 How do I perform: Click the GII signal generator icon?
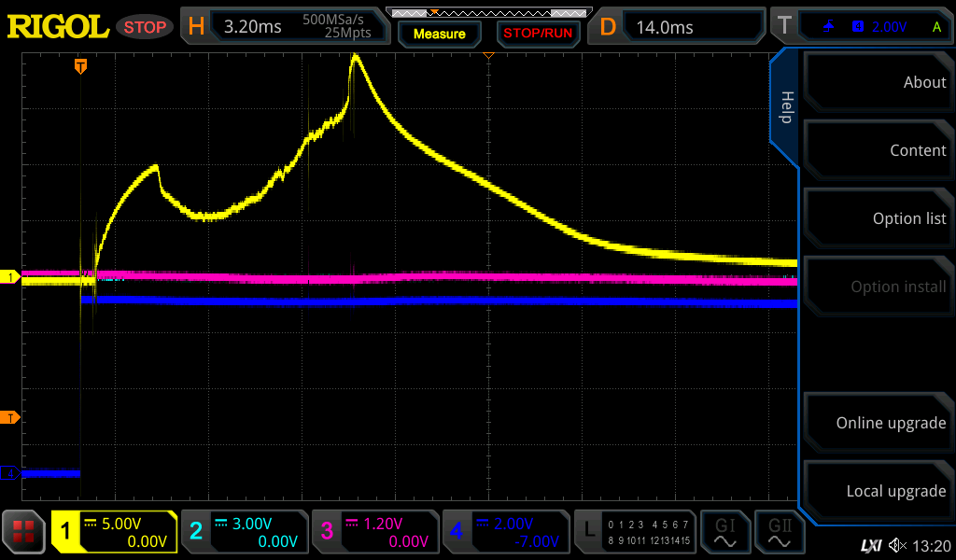point(779,532)
